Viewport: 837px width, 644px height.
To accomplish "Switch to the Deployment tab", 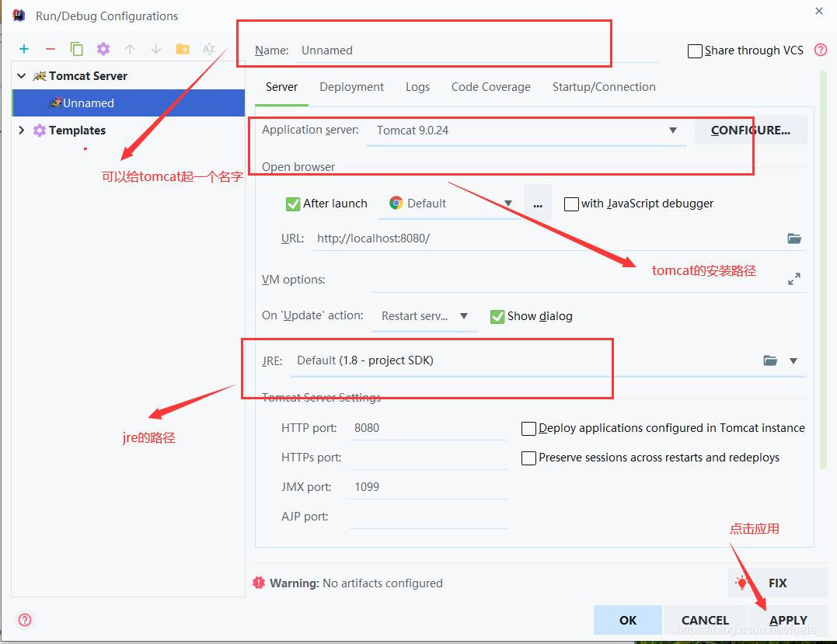I will click(351, 87).
